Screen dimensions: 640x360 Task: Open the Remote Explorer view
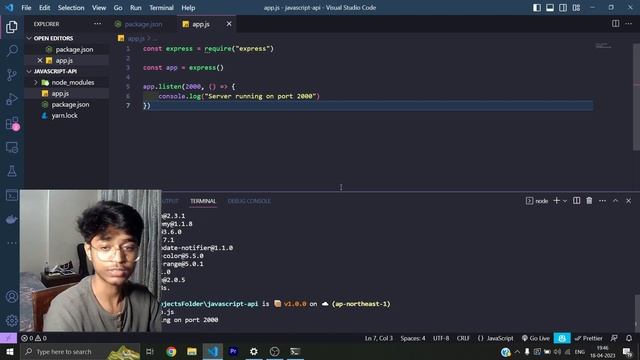pyautogui.click(x=11, y=147)
